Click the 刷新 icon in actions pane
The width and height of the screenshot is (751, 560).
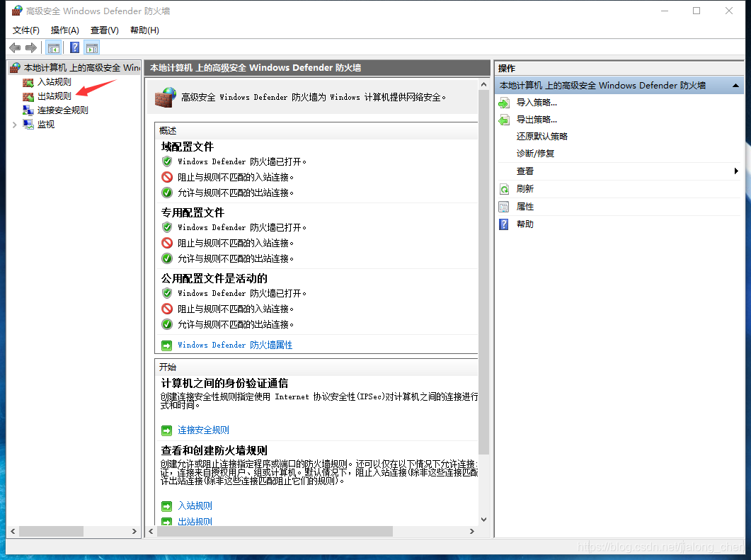tap(504, 189)
